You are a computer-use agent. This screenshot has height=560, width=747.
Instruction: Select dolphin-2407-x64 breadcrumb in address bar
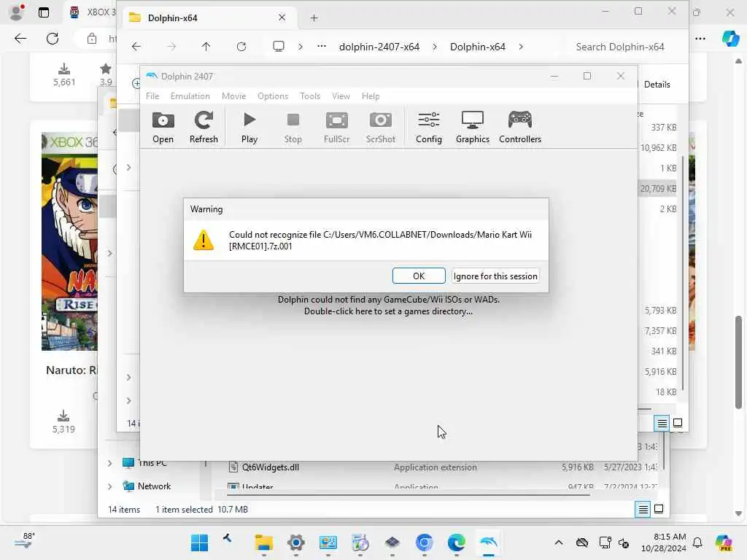click(x=379, y=47)
